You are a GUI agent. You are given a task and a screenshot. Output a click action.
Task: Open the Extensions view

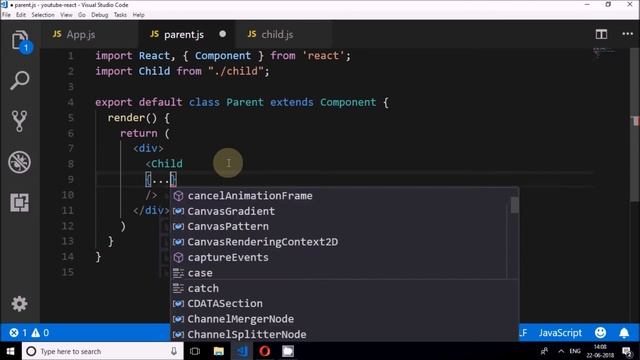tap(20, 202)
